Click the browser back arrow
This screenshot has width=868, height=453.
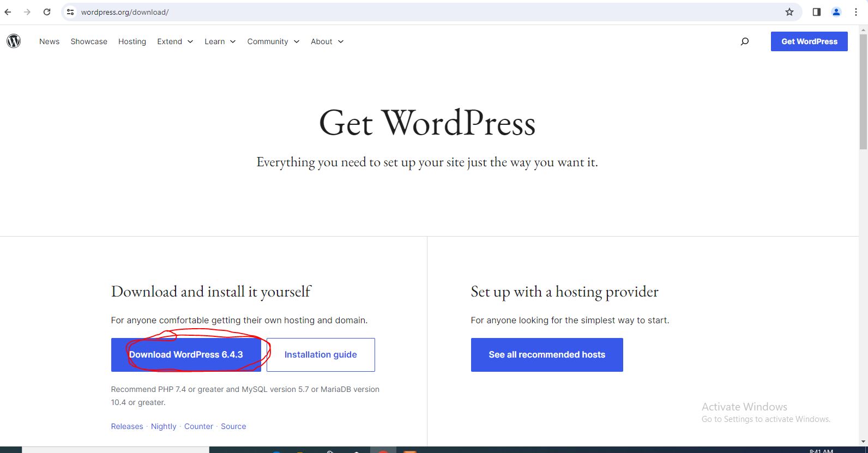8,12
